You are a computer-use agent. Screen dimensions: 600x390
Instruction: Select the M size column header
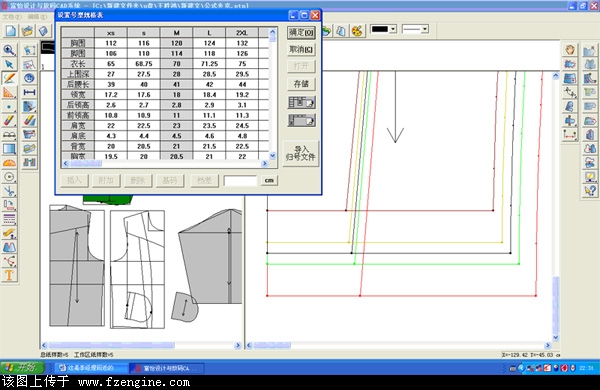tap(176, 33)
